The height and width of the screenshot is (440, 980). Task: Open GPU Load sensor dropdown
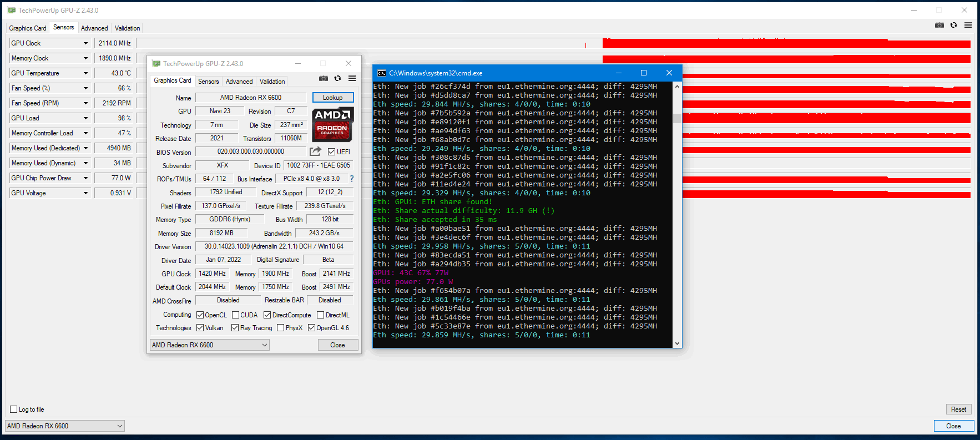[85, 118]
